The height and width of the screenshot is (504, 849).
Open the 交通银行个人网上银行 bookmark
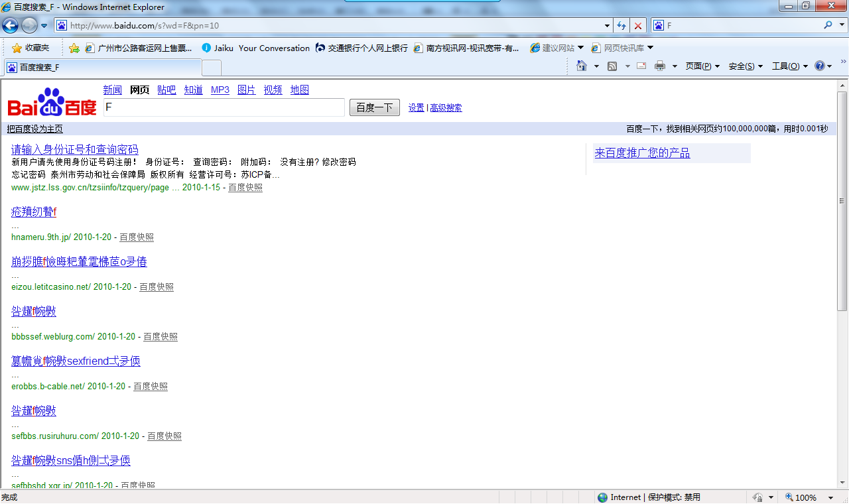361,48
